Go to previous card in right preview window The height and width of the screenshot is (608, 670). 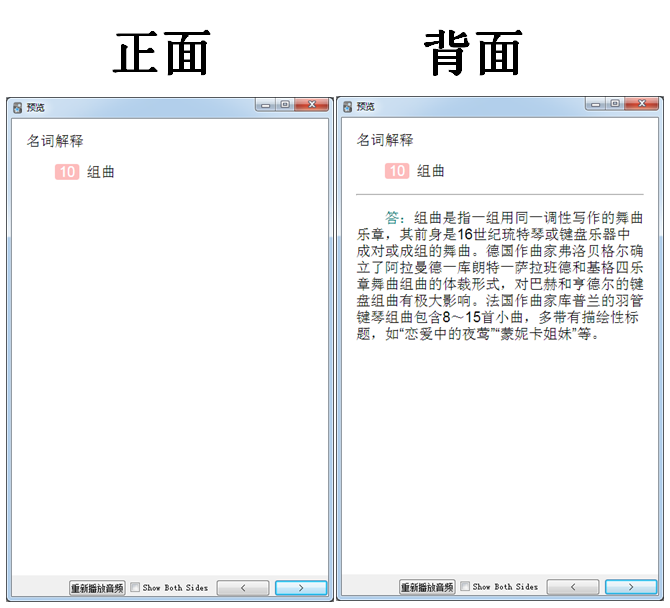click(573, 587)
